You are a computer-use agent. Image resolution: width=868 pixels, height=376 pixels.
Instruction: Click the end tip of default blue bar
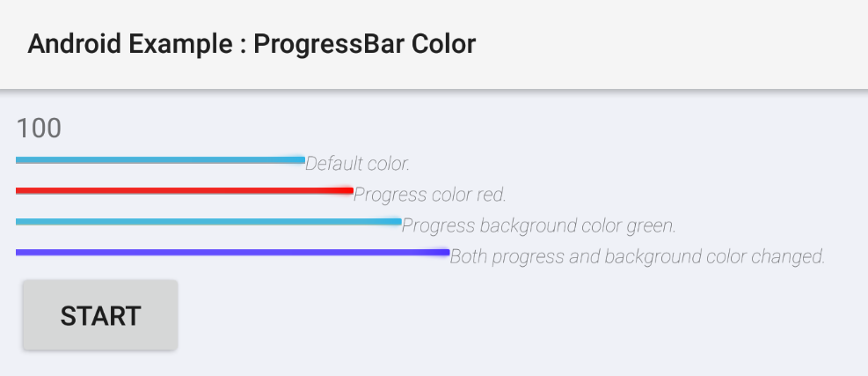pyautogui.click(x=301, y=160)
